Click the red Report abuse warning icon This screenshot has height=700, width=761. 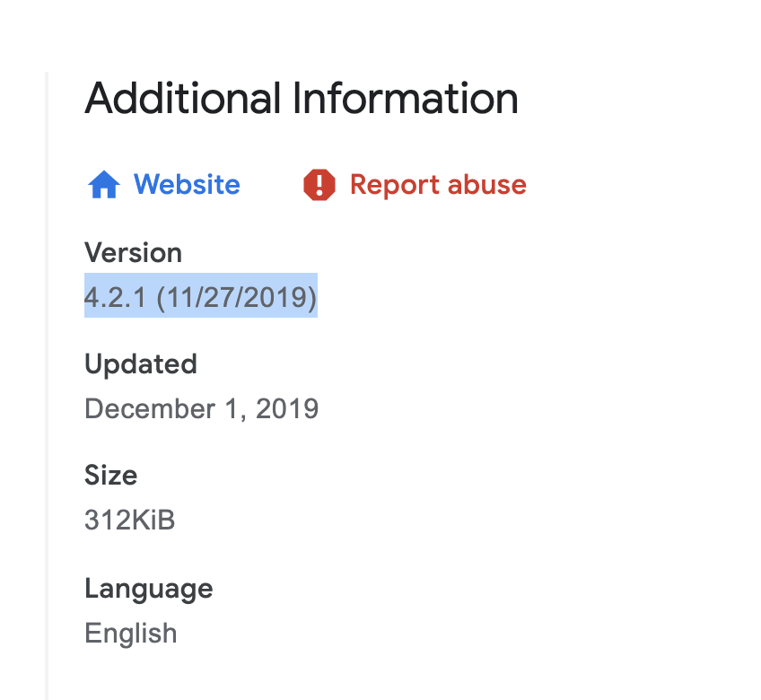point(319,185)
